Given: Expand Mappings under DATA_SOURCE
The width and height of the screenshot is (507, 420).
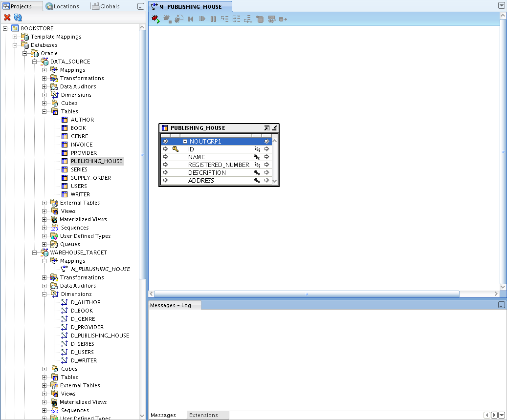Looking at the screenshot, I should pos(44,70).
